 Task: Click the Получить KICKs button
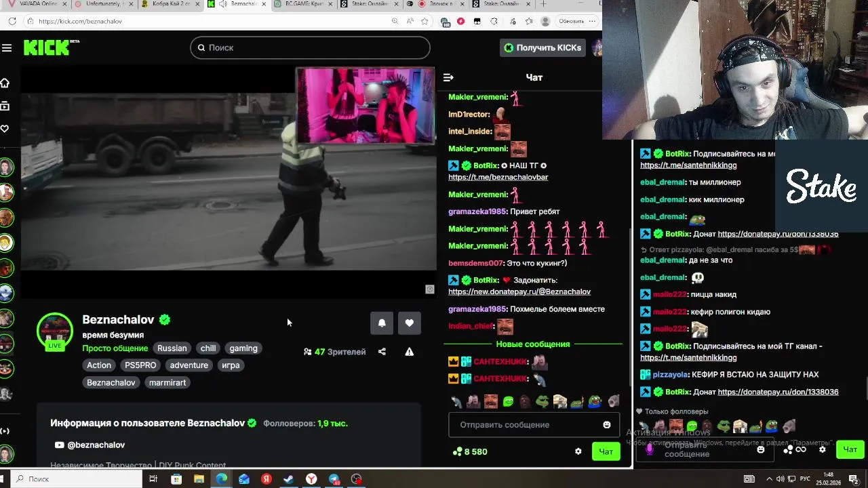pos(542,47)
